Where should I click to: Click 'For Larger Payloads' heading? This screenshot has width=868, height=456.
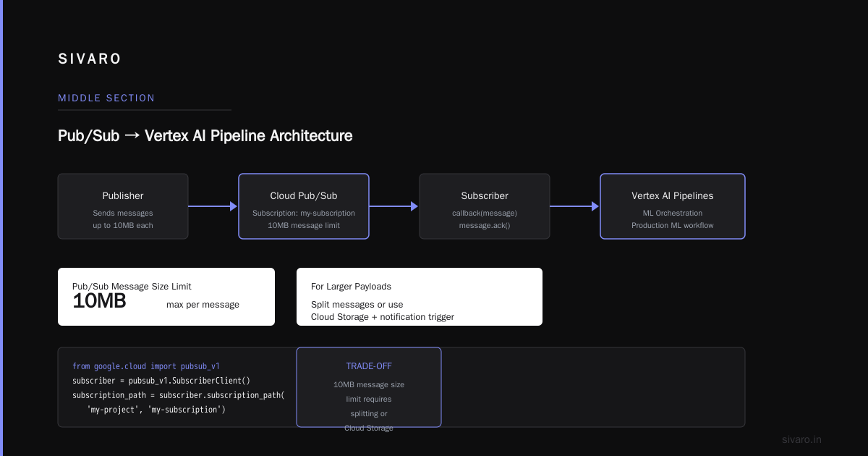(351, 287)
